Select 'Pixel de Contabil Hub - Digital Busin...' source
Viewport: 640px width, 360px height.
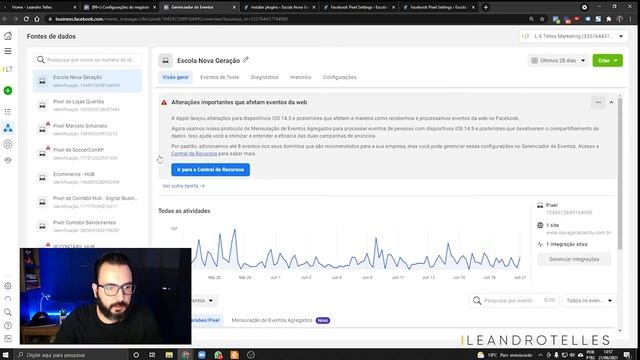coord(87,202)
